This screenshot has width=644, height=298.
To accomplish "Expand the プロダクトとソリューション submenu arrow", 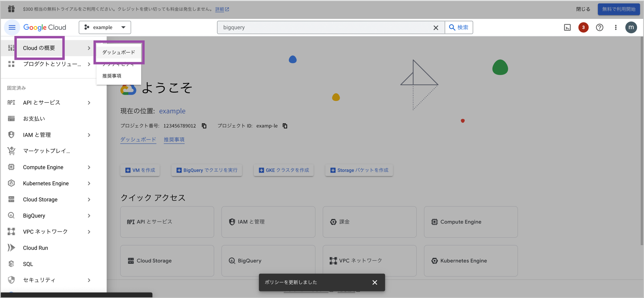I will click(x=89, y=64).
